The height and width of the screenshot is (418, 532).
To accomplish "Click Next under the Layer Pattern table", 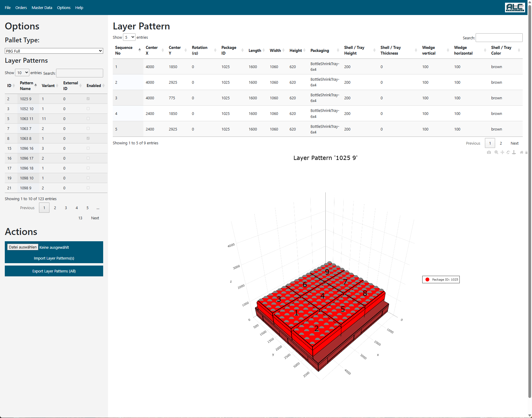I will (x=515, y=143).
